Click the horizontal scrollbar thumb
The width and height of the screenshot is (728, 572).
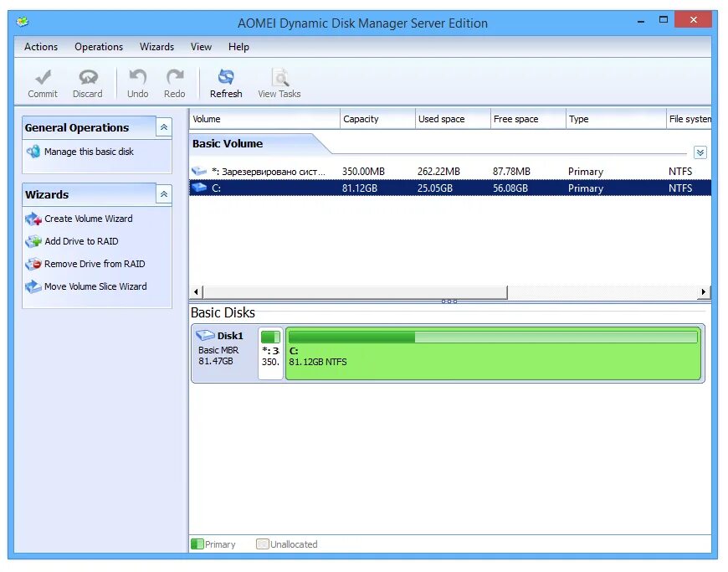point(355,291)
